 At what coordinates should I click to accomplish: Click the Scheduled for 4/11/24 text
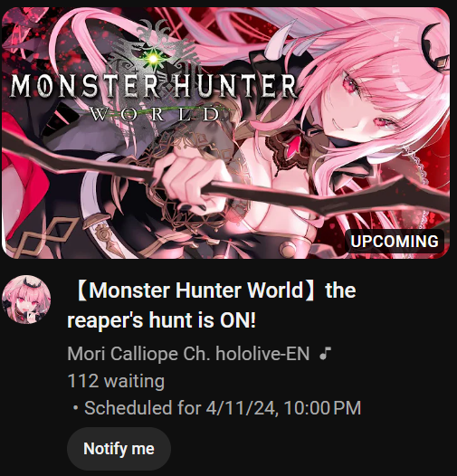(x=180, y=407)
